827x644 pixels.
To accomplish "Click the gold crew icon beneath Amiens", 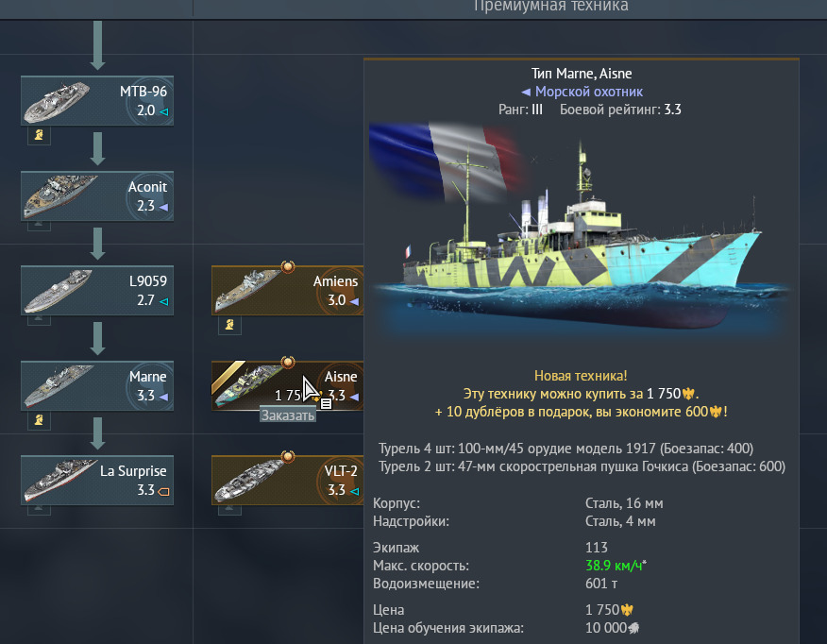I will (x=230, y=326).
